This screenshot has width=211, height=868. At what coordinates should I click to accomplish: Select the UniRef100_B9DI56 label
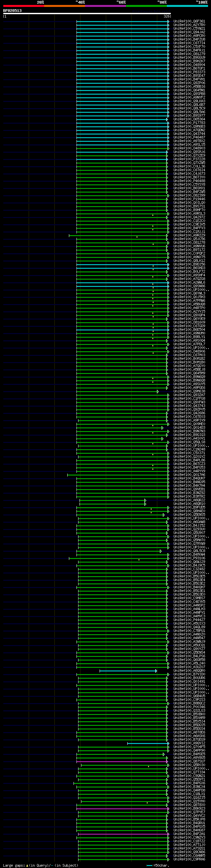pos(189,264)
